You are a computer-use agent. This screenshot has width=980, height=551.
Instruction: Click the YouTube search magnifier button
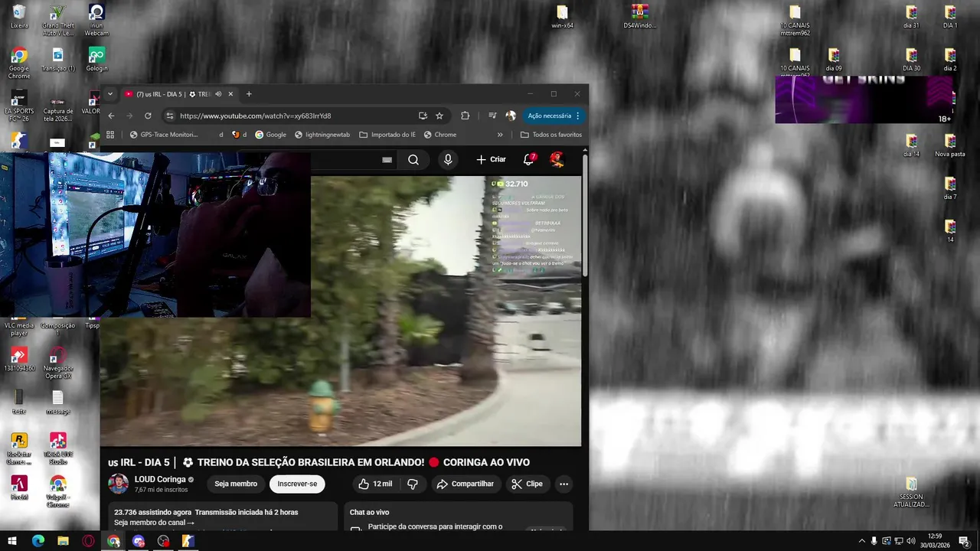[413, 159]
